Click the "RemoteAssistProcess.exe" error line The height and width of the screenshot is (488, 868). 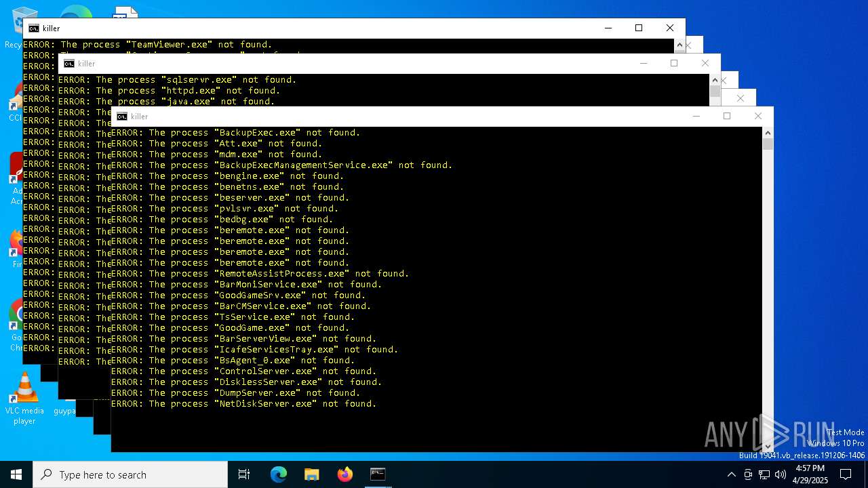[260, 274]
